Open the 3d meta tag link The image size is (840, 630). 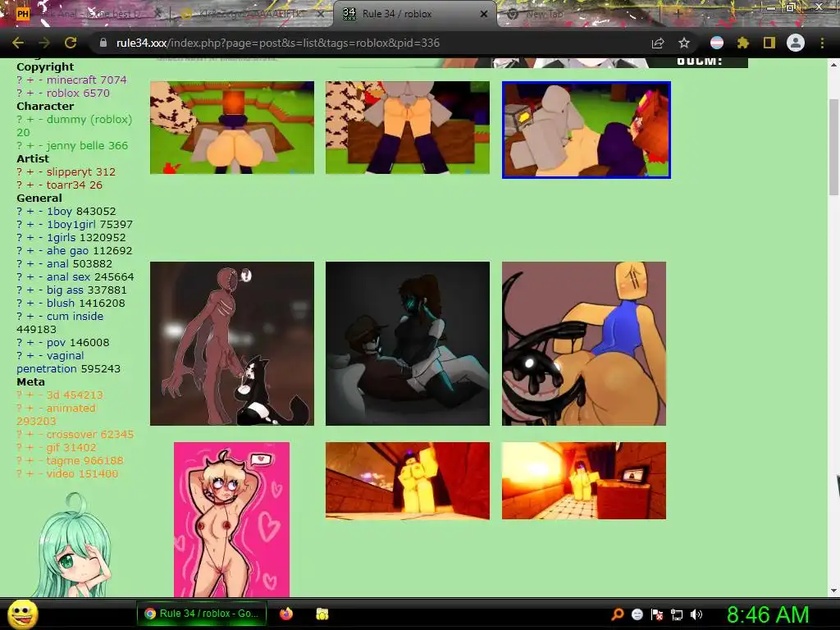[x=52, y=395]
